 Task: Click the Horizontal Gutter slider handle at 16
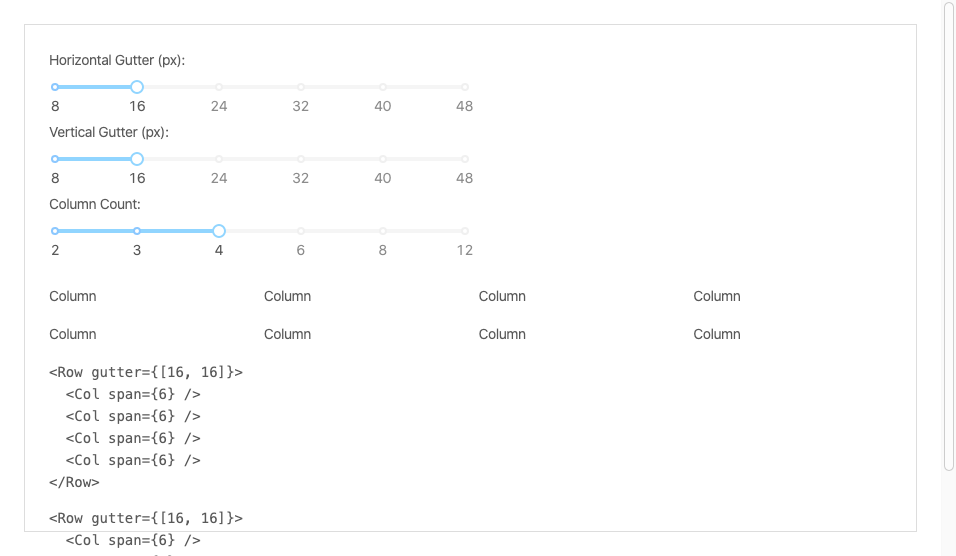click(x=137, y=87)
